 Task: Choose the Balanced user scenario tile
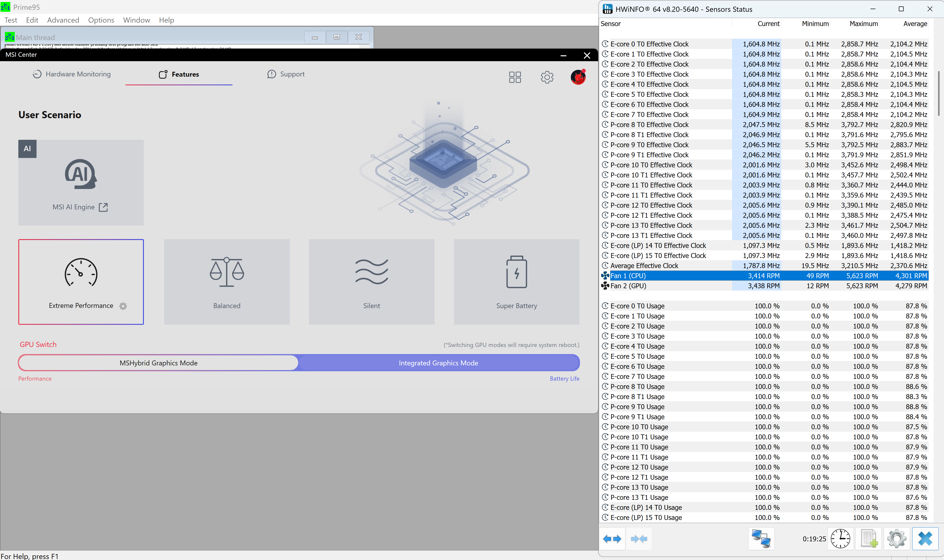pyautogui.click(x=227, y=282)
